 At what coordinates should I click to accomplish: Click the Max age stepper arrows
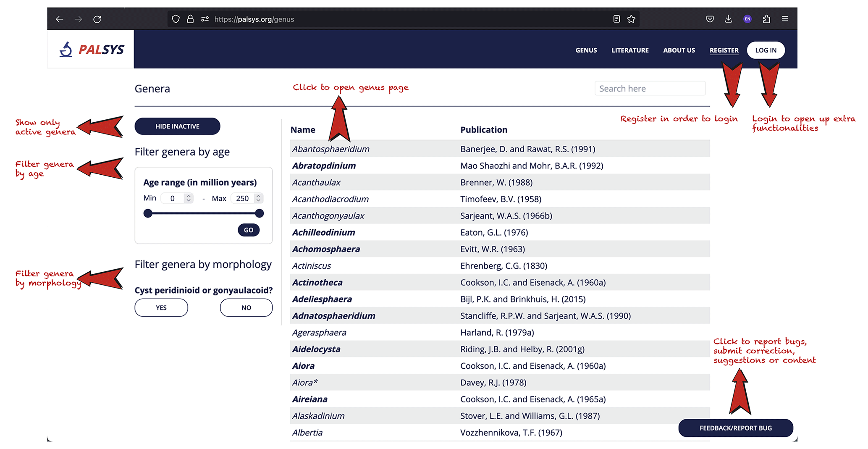click(258, 198)
